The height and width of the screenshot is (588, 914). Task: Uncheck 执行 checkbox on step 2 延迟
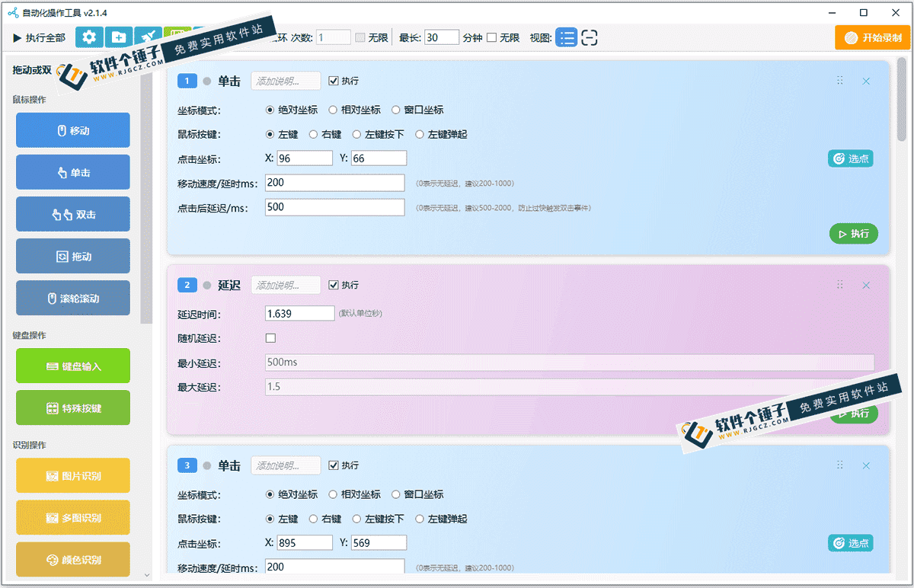coord(333,285)
